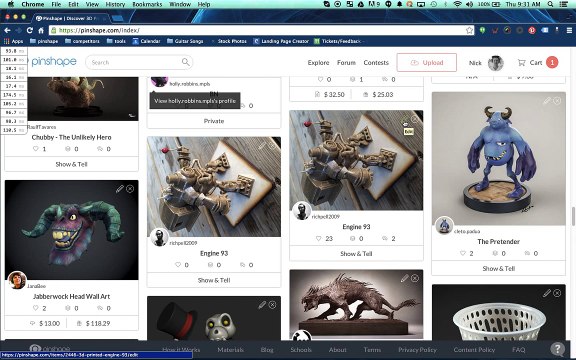
Task: Click the Private button under holly.robbins.mpls card
Action: 214,121
